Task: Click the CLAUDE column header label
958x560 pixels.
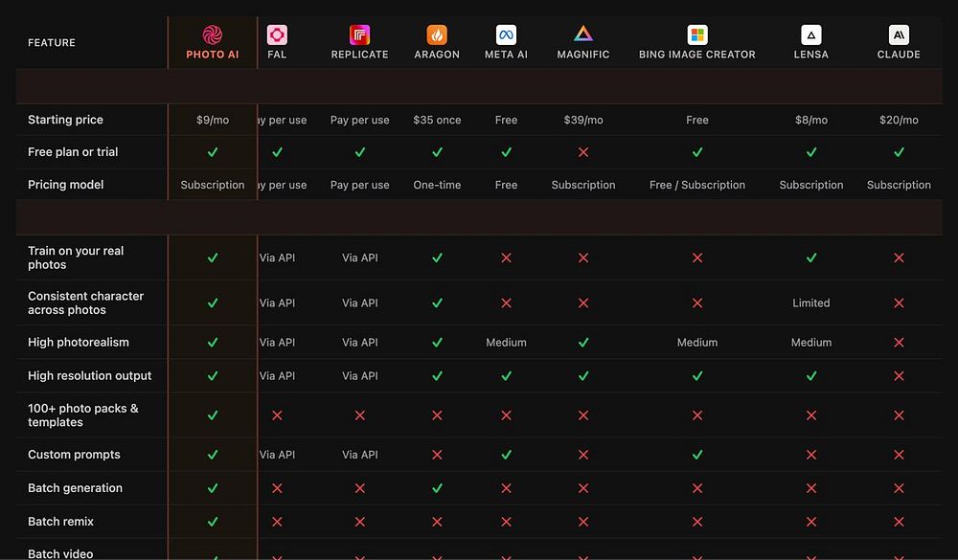Action: 899,55
